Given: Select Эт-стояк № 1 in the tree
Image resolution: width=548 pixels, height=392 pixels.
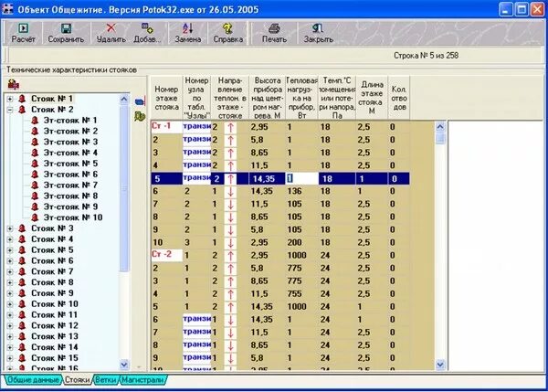Looking at the screenshot, I should point(70,121).
